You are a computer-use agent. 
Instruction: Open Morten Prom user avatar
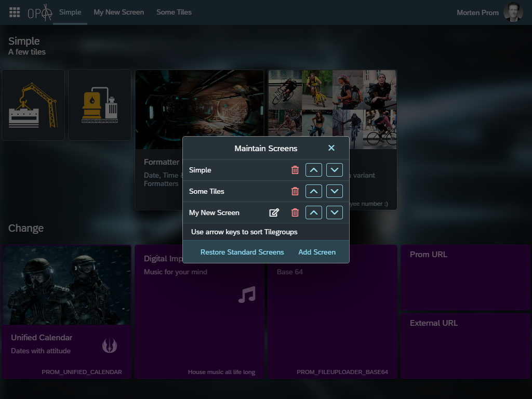tap(513, 12)
